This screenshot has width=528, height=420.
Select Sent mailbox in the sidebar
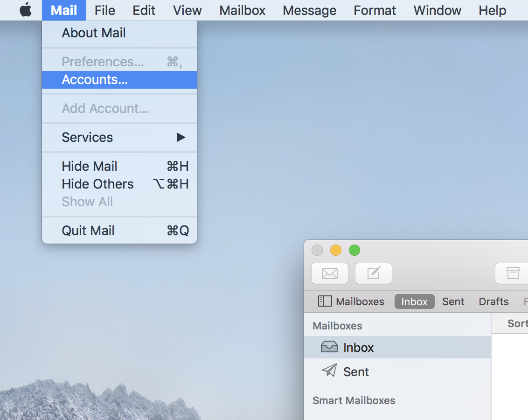397,371
